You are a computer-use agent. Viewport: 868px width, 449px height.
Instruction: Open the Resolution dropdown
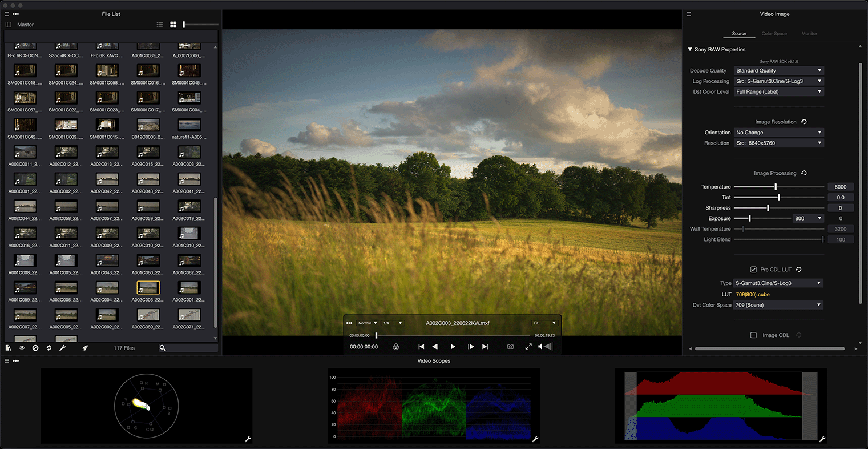778,143
